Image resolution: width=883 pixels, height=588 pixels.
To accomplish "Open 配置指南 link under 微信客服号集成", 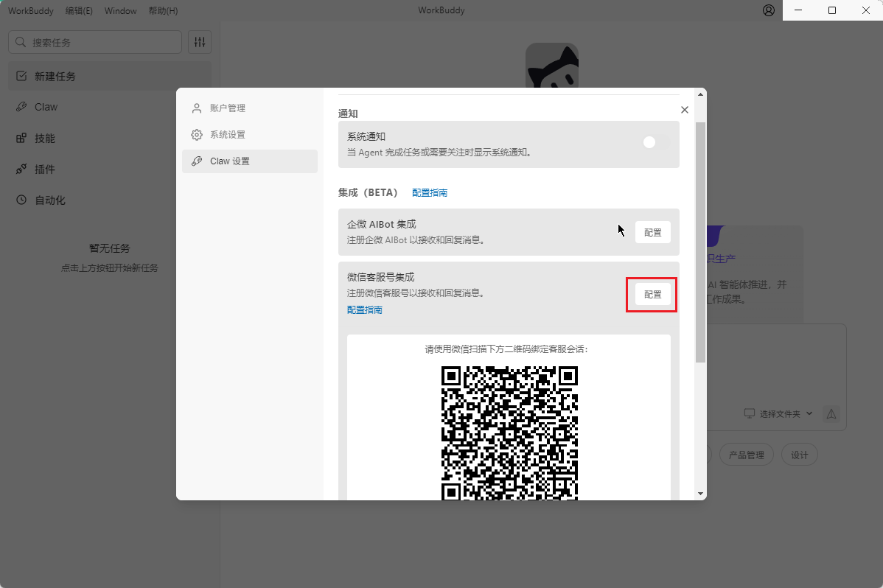I will tap(364, 310).
